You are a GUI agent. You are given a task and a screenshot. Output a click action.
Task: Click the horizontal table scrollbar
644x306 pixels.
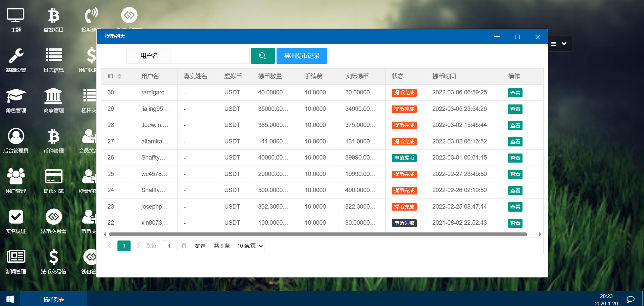click(318, 234)
